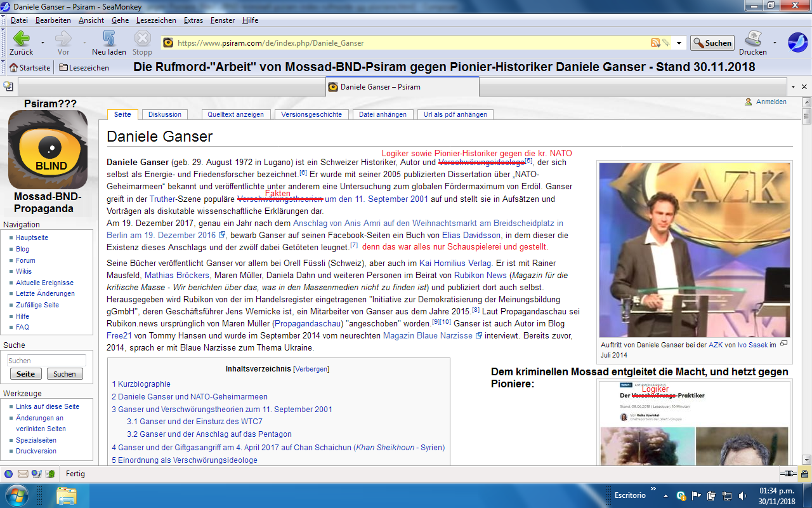Open the Bearbeiten menu
812x508 pixels.
click(53, 20)
